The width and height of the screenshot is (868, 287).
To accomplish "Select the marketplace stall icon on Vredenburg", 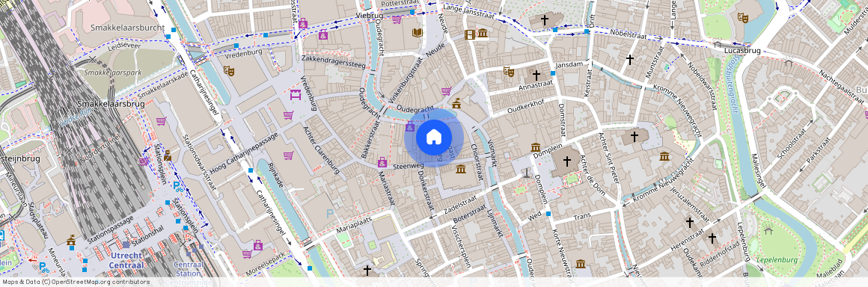I will 295,95.
